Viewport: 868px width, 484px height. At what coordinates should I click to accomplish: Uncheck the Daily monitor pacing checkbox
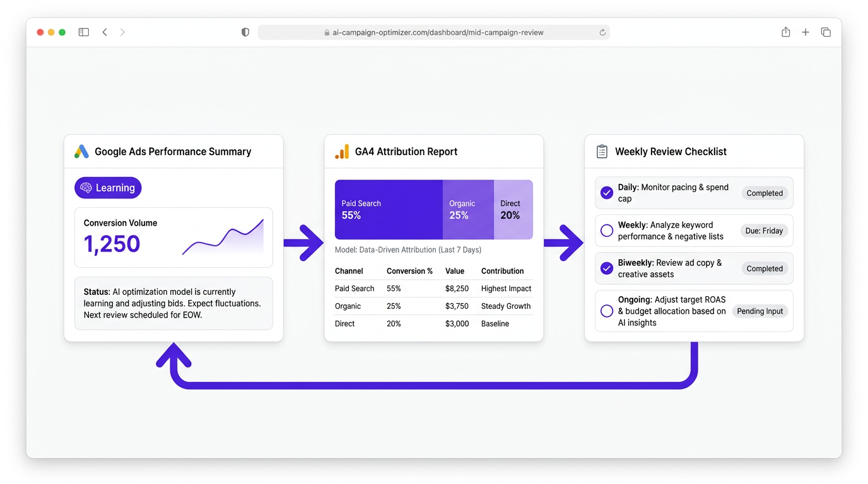pyautogui.click(x=607, y=193)
